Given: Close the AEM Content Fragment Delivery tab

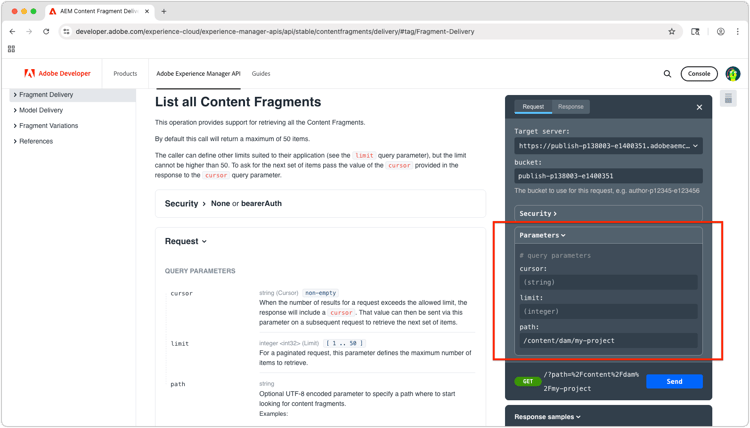Looking at the screenshot, I should [147, 11].
